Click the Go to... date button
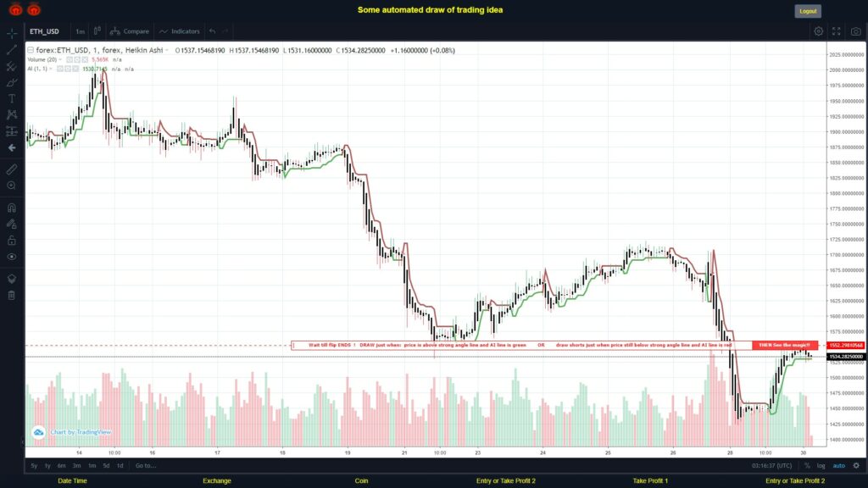Viewport: 868px width, 488px height. [146, 465]
